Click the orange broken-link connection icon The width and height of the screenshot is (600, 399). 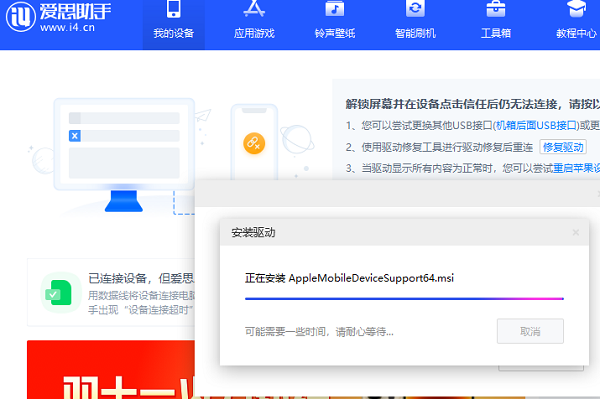coord(254,143)
